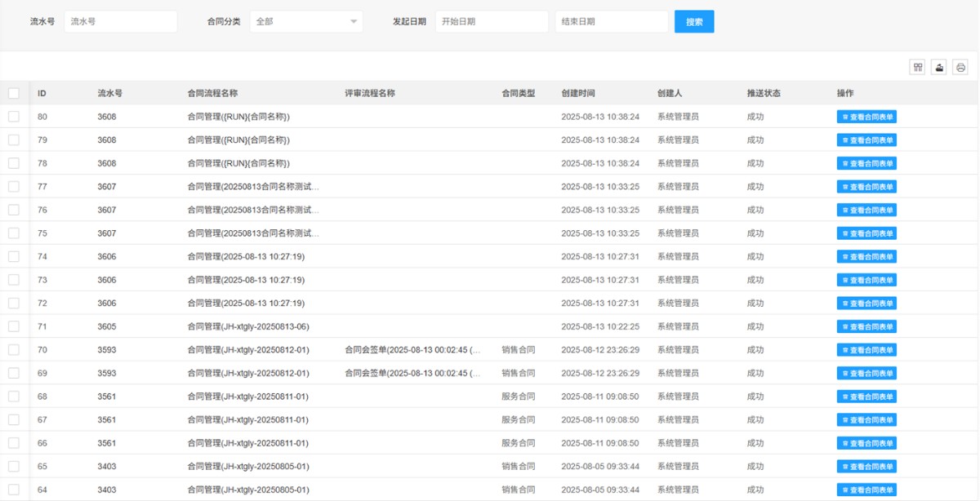
Task: Click the 搜索 button
Action: [x=693, y=22]
